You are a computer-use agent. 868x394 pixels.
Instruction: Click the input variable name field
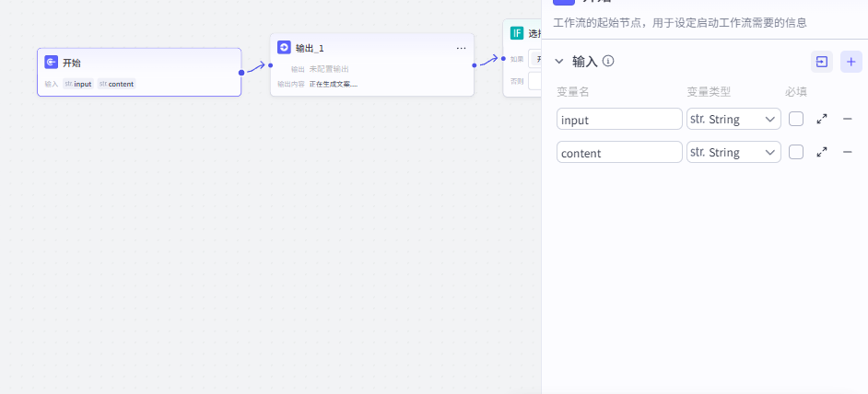tap(619, 119)
